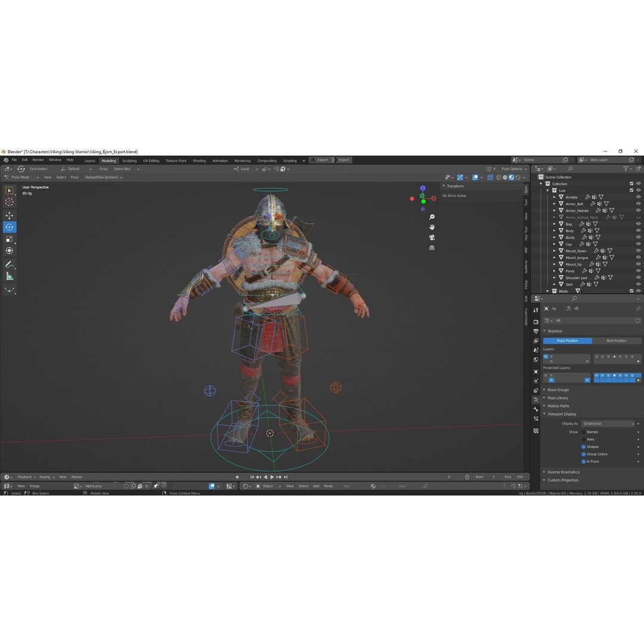The height and width of the screenshot is (644, 644).
Task: Open View Layer properties tab icon
Action: (536, 340)
